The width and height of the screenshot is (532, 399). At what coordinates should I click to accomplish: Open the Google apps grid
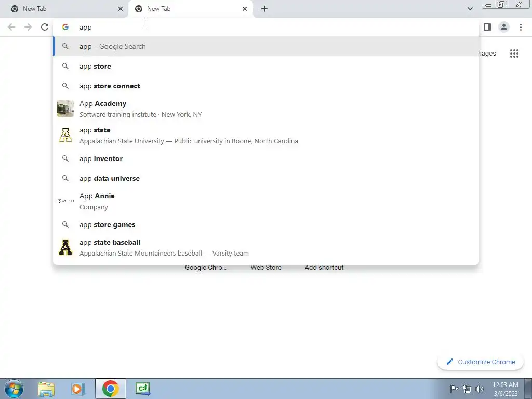coord(514,54)
